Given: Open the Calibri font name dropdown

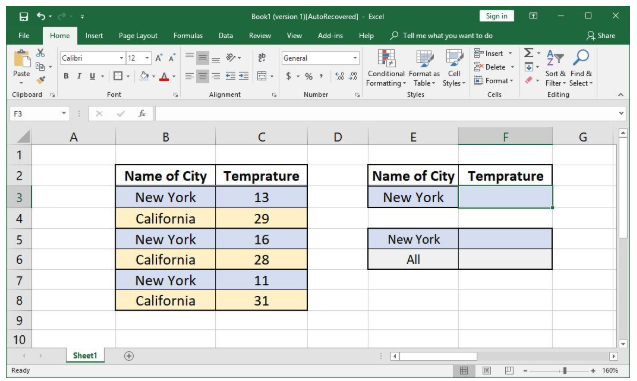Looking at the screenshot, I should click(x=121, y=58).
